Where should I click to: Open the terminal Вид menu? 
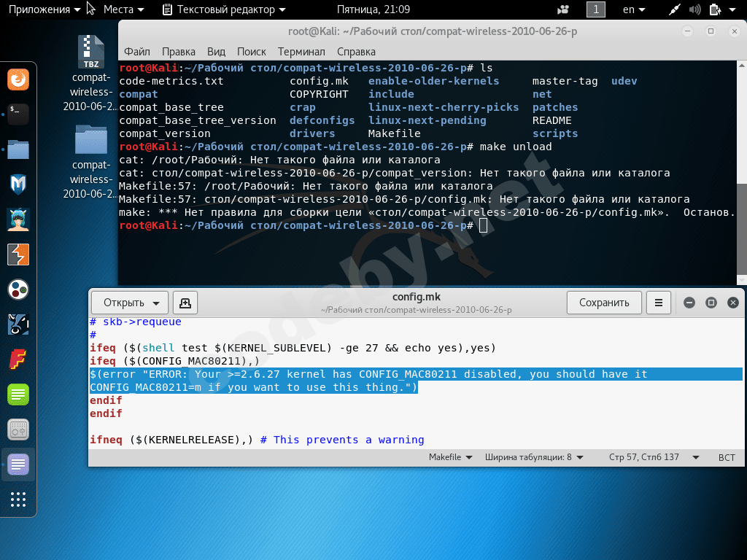click(216, 52)
